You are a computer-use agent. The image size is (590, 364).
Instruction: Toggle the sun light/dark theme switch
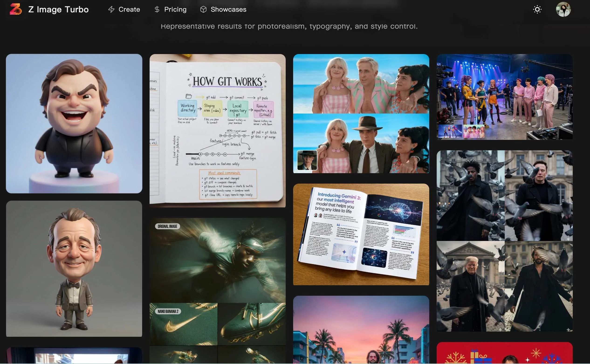pyautogui.click(x=537, y=9)
